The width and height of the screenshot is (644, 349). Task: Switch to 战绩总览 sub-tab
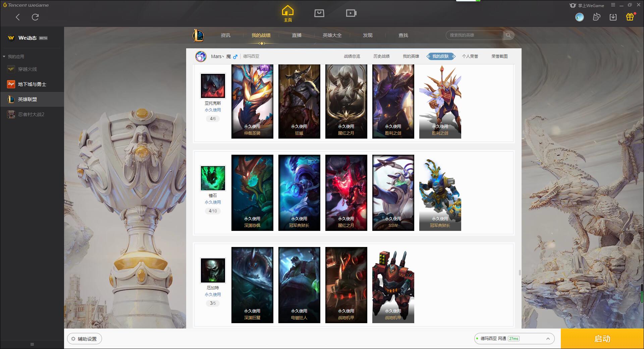[x=352, y=56]
